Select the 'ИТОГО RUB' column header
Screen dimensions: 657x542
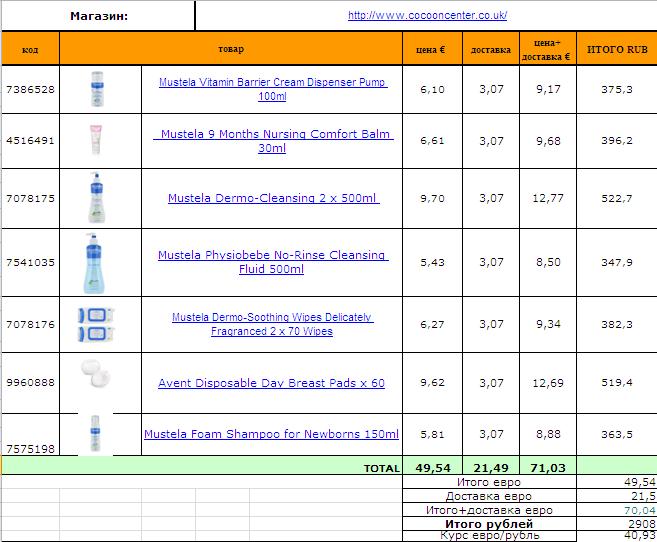point(617,49)
